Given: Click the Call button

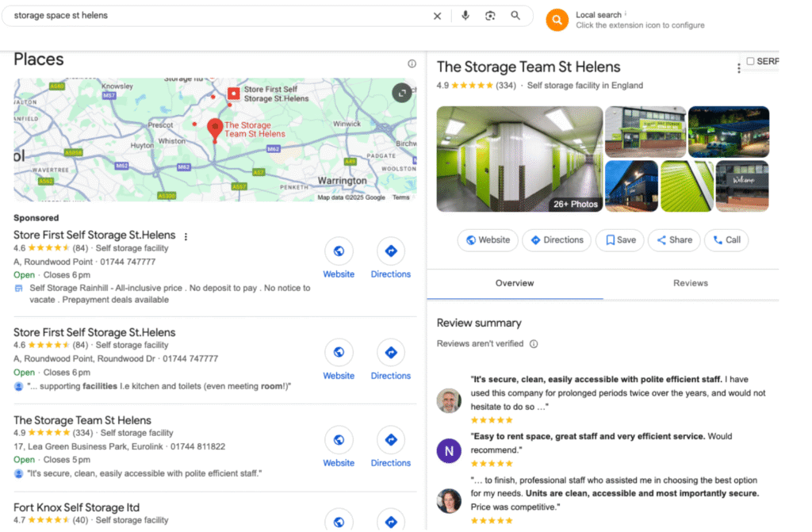Looking at the screenshot, I should 726,240.
